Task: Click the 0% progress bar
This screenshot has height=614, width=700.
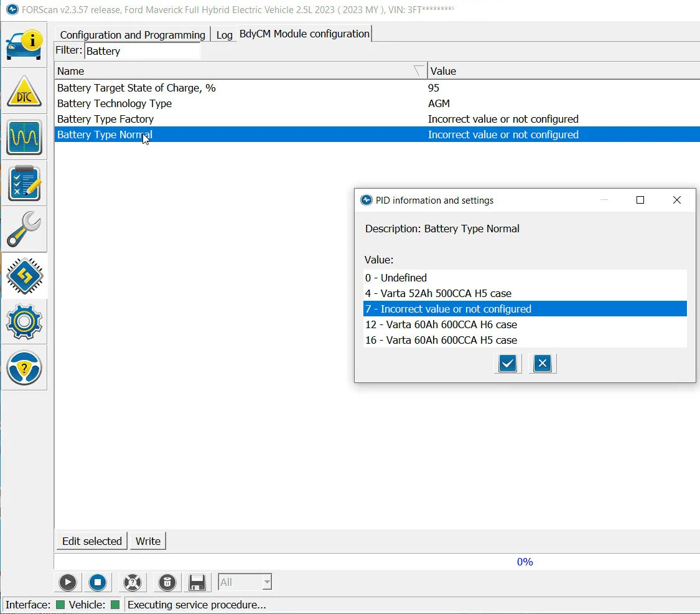Action: point(377,562)
